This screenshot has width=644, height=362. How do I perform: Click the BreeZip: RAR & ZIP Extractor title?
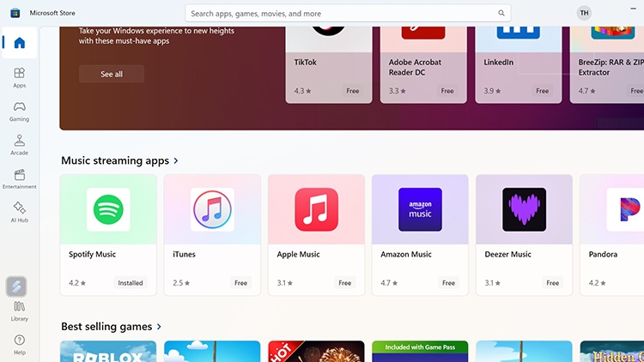611,67
